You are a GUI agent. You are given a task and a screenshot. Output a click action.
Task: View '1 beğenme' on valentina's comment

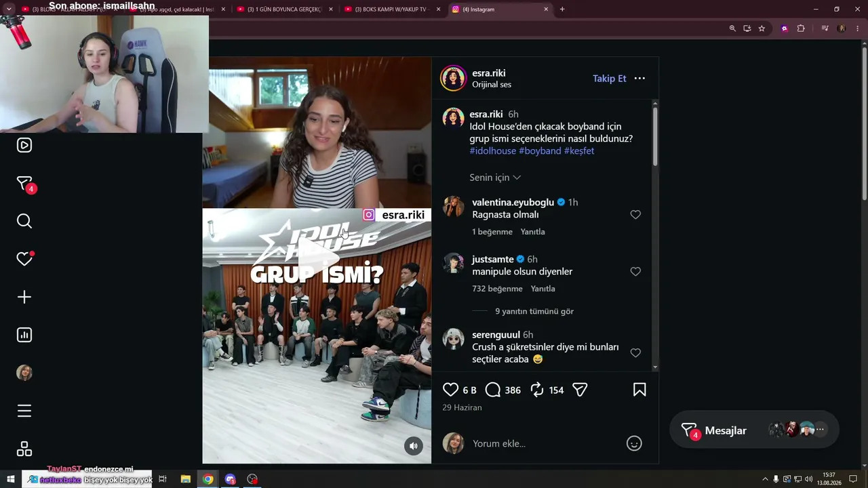(492, 232)
